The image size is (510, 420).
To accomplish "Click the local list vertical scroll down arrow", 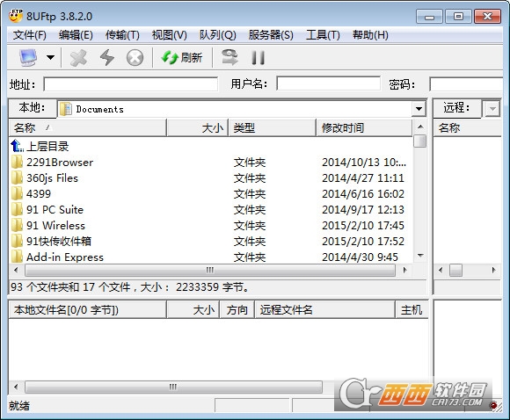I will 420,256.
